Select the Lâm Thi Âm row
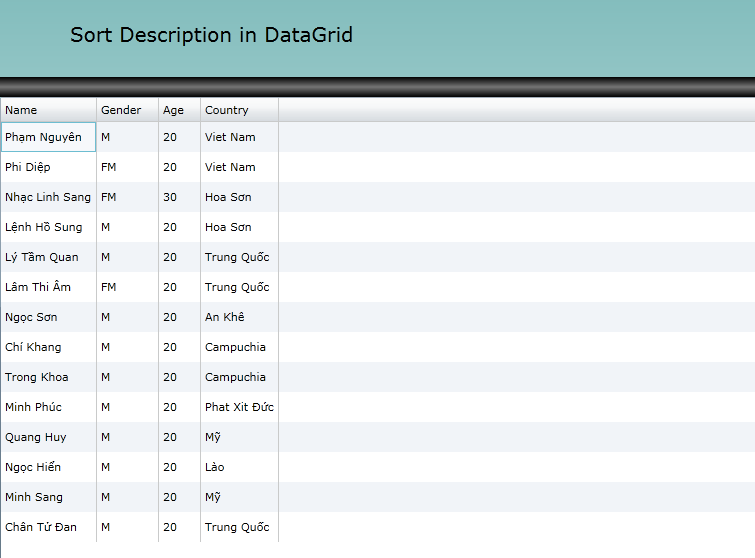The image size is (755, 558). (48, 287)
